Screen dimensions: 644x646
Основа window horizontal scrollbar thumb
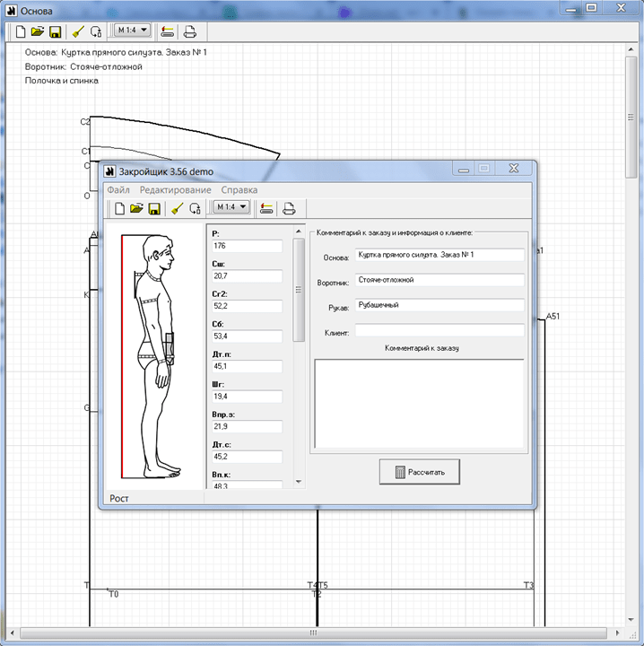click(x=313, y=633)
